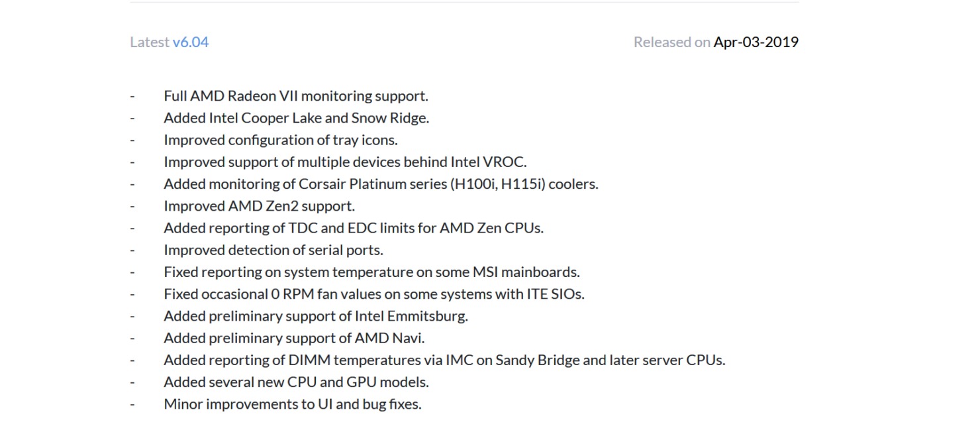This screenshot has width=980, height=428.
Task: Click the AMD Navi preliminary support entry
Action: click(x=294, y=337)
